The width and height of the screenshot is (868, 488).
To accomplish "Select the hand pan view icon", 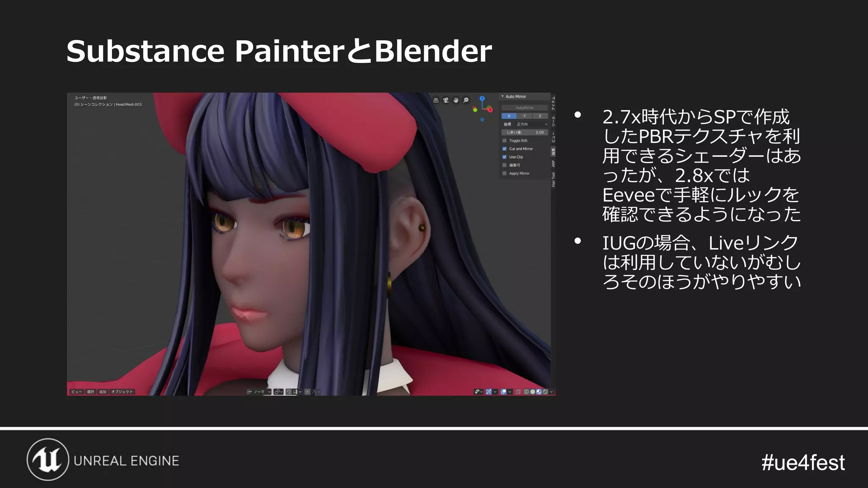I will coord(456,100).
